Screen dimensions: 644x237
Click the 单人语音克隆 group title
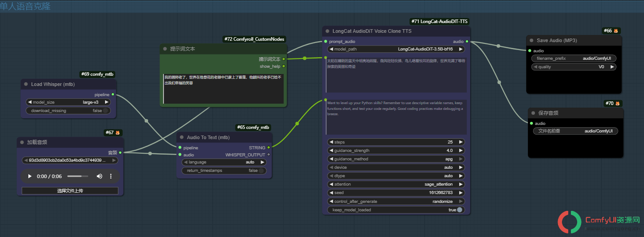click(26, 6)
